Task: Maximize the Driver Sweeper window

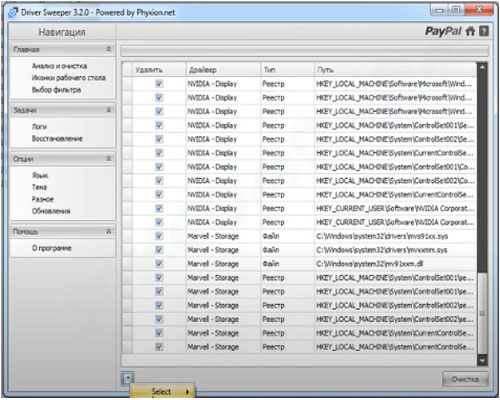Action: point(456,10)
